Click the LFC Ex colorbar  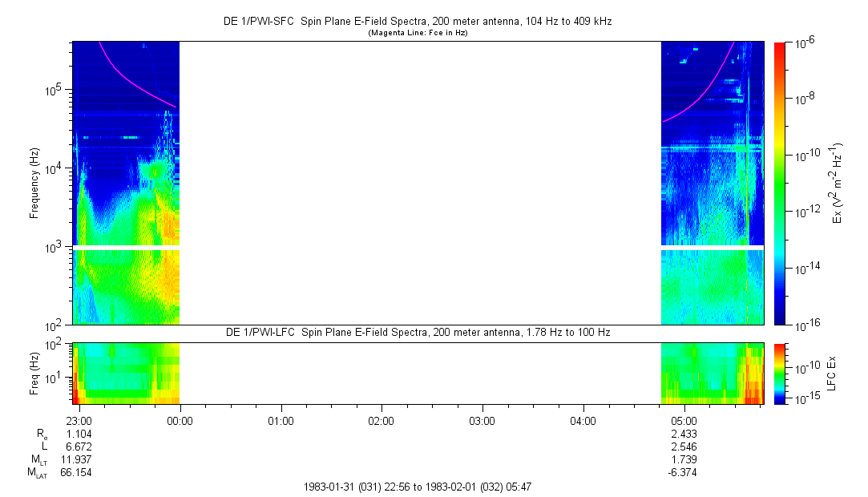click(780, 373)
